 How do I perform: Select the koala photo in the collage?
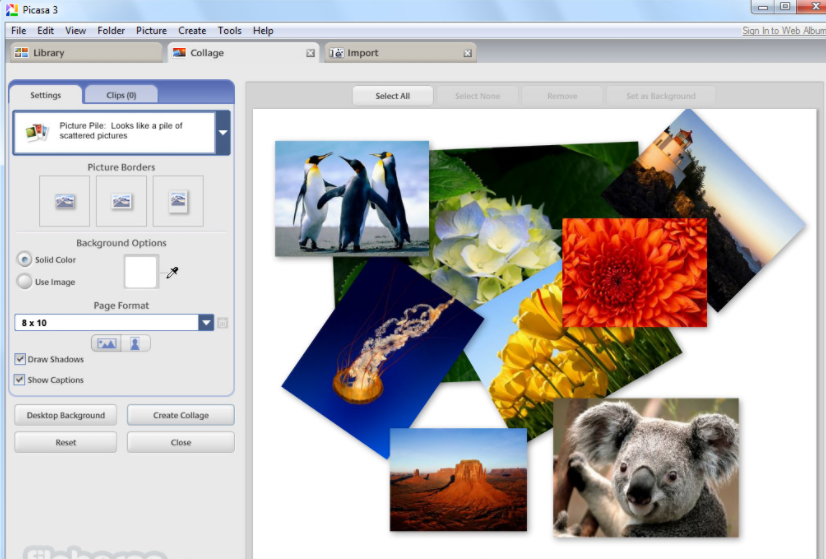tap(646, 466)
